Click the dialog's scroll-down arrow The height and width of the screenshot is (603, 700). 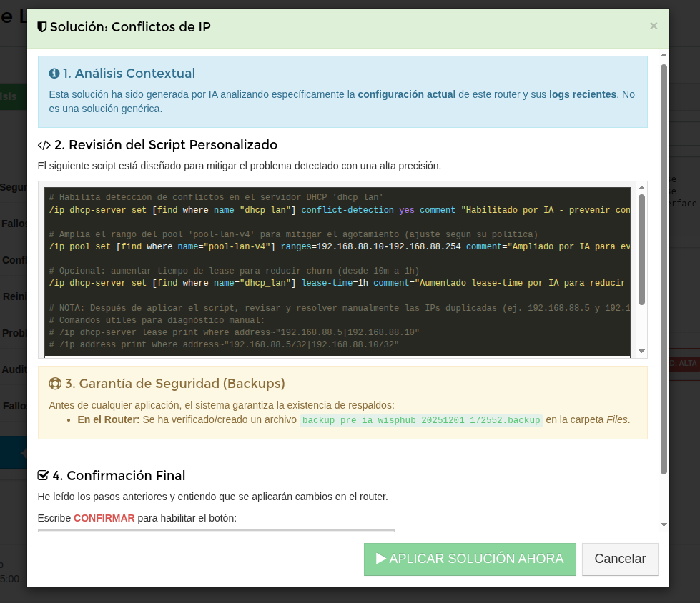pyautogui.click(x=664, y=524)
